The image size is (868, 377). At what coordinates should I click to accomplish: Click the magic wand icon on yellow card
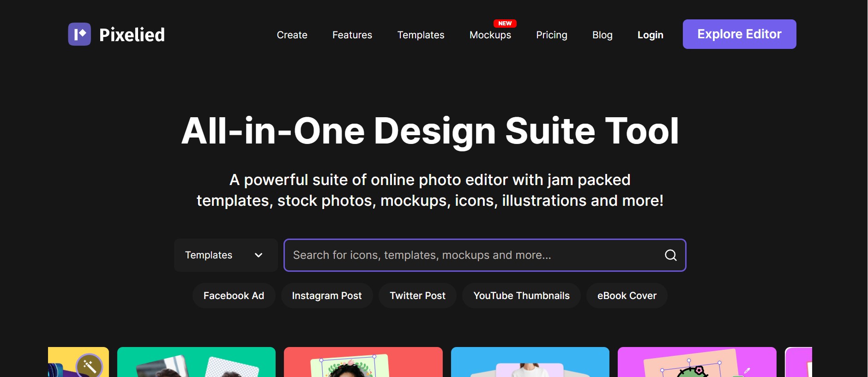point(89,365)
